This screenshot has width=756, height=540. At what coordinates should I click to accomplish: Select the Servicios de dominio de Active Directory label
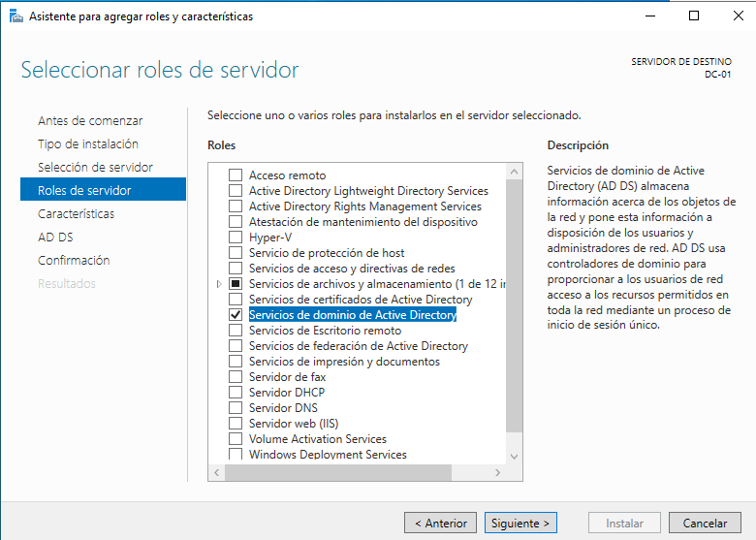pos(353,315)
